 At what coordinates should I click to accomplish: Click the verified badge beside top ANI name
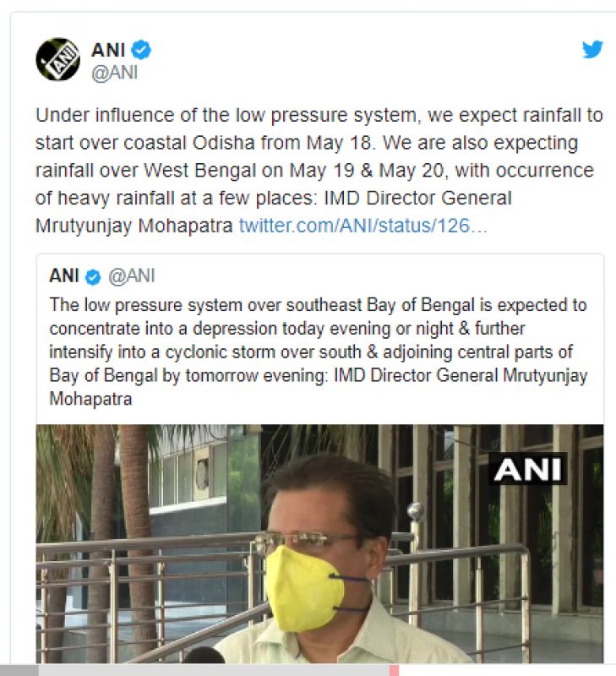click(x=141, y=50)
